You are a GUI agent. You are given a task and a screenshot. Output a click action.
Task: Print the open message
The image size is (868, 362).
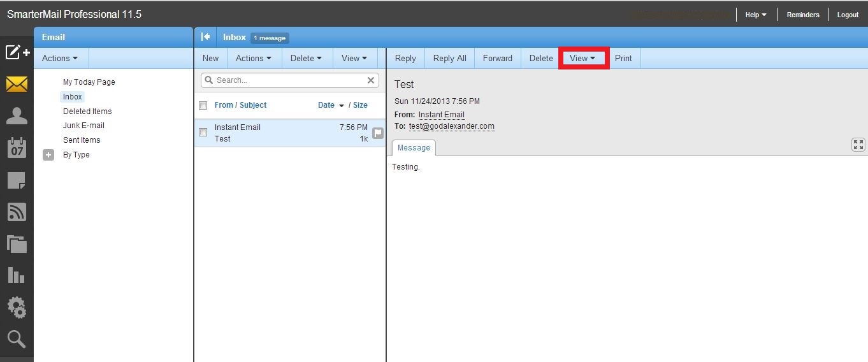pos(623,58)
